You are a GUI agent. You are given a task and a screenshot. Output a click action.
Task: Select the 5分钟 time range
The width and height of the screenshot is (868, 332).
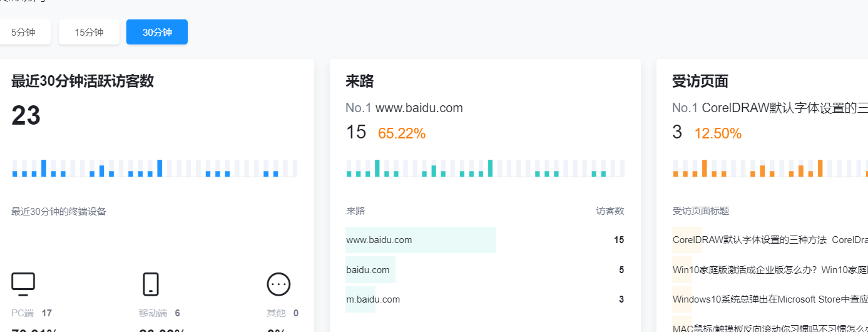pyautogui.click(x=24, y=32)
